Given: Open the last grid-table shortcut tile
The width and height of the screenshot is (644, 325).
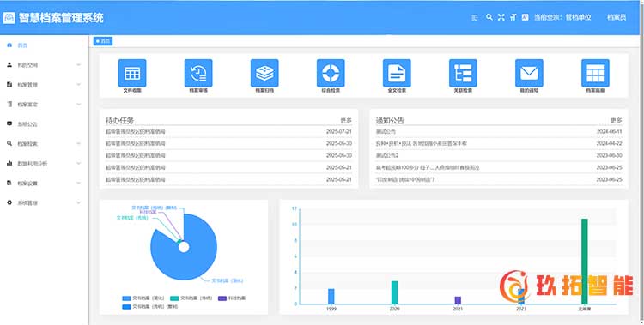Looking at the screenshot, I should coord(595,73).
